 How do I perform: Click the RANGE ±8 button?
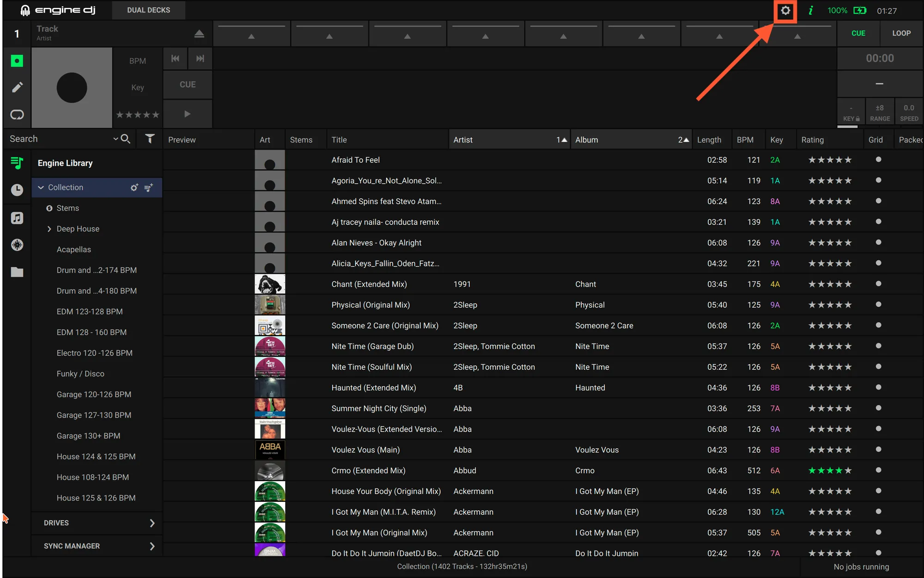(x=880, y=113)
